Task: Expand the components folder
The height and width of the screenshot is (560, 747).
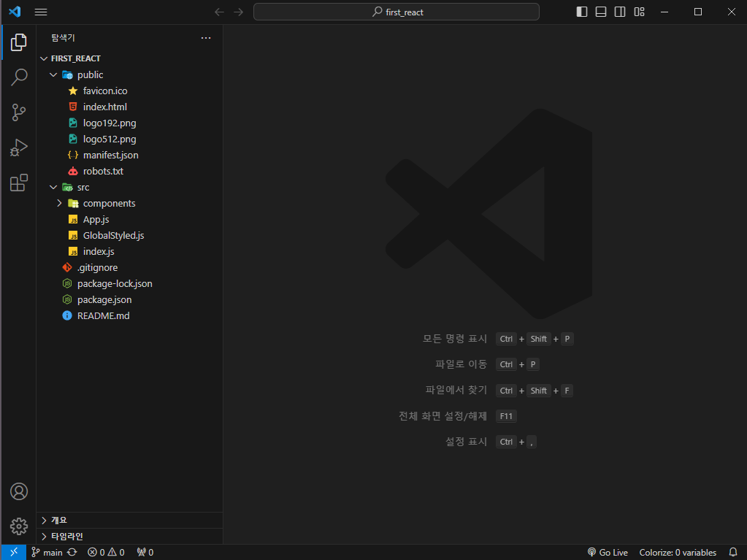Action: point(59,203)
